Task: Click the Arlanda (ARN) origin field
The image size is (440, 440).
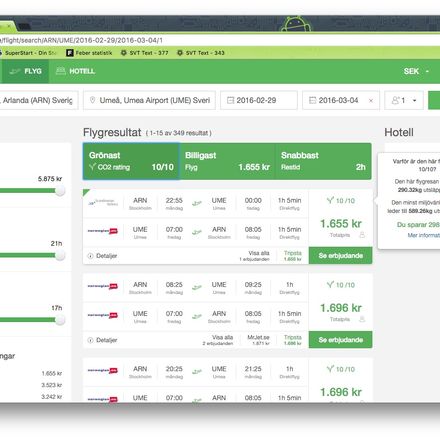Action: (39, 100)
